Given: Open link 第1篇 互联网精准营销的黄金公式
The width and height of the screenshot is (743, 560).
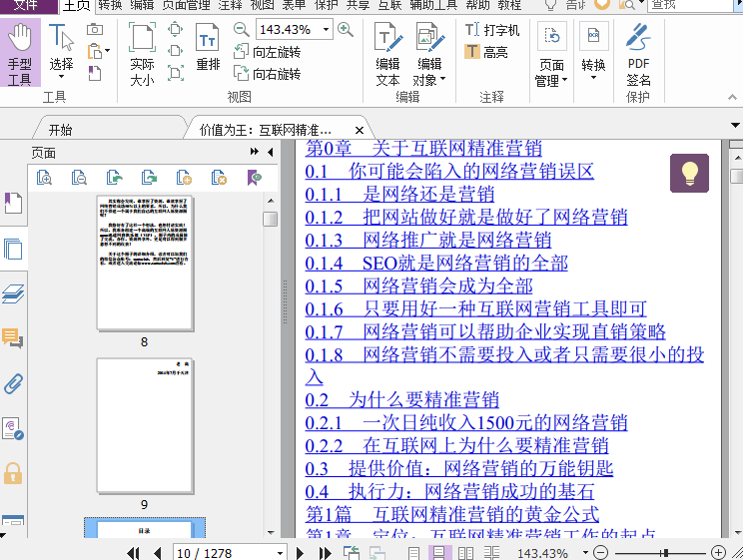Looking at the screenshot, I should pyautogui.click(x=452, y=514).
